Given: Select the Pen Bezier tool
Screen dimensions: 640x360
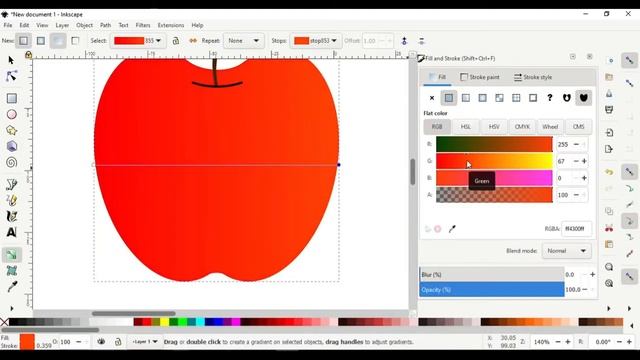Looking at the screenshot, I should pos(11,184).
